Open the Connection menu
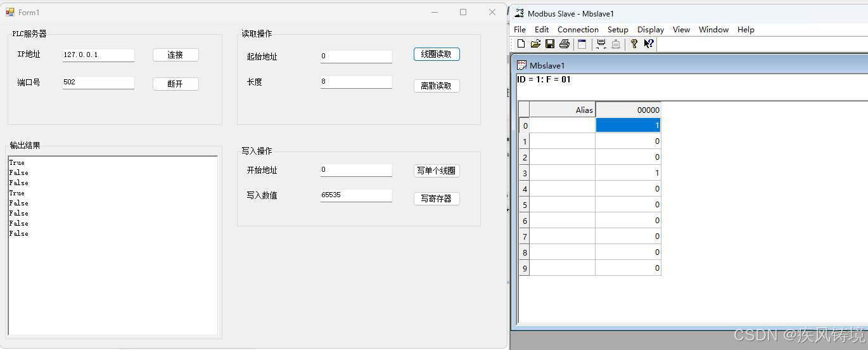 pyautogui.click(x=578, y=30)
